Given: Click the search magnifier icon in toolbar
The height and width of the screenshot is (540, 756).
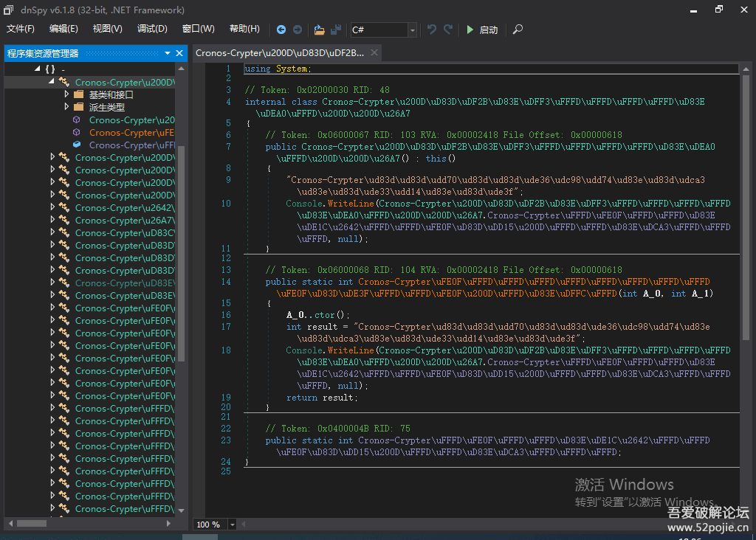Looking at the screenshot, I should click(x=518, y=30).
